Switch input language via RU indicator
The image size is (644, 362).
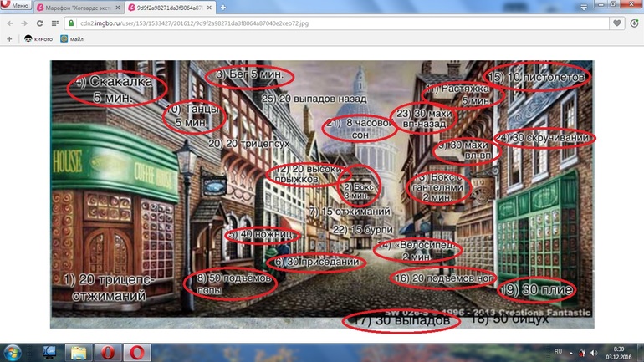pyautogui.click(x=558, y=352)
